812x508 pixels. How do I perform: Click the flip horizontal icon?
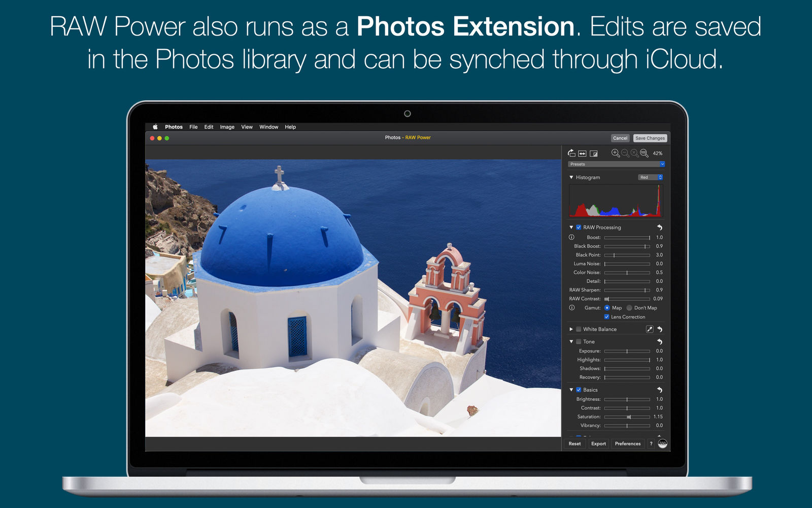click(x=582, y=153)
